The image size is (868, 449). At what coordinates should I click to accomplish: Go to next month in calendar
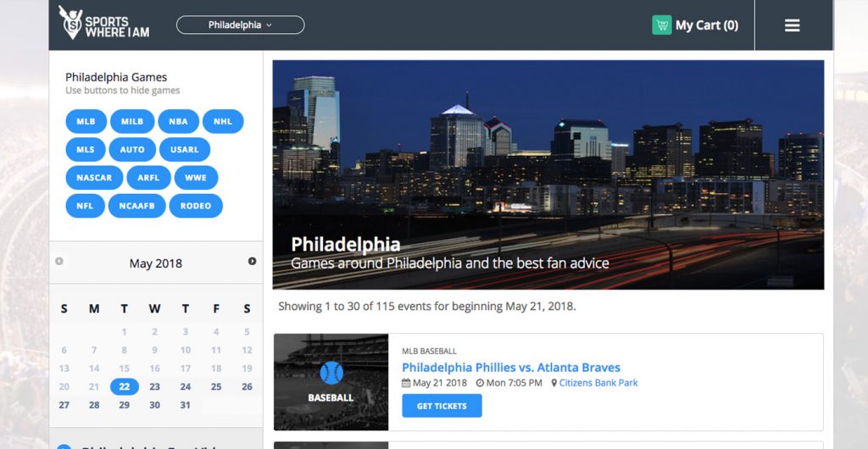pyautogui.click(x=252, y=261)
